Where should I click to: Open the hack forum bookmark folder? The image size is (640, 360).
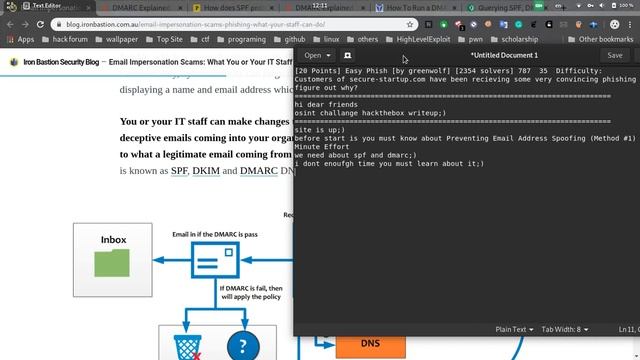coord(64,40)
